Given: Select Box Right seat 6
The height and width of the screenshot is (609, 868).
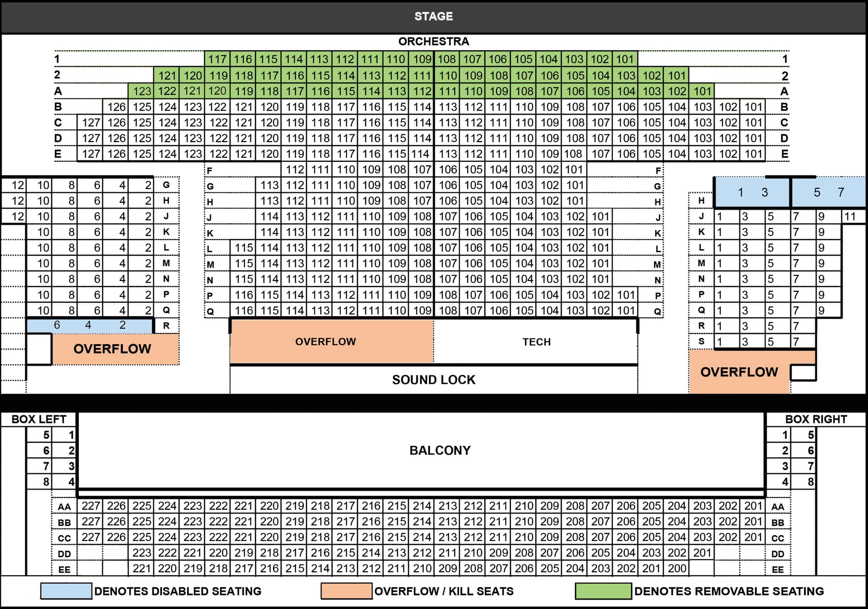Looking at the screenshot, I should (x=803, y=450).
